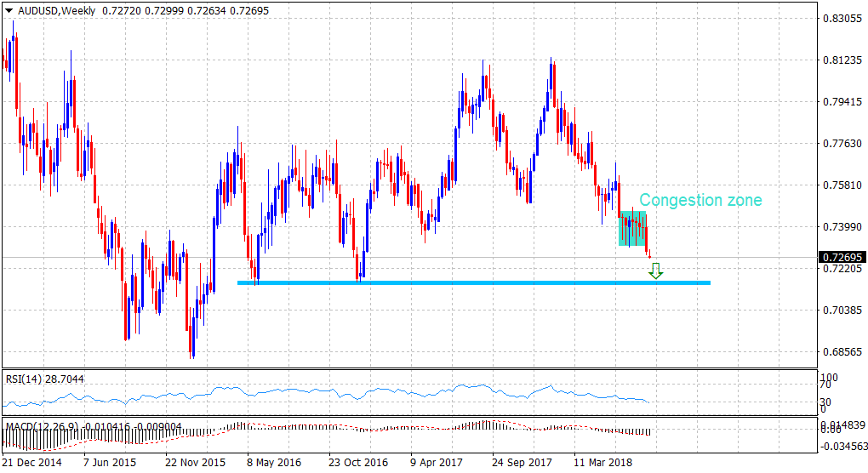Select the 8 May 2016 date label
Viewport: 868px width, 473px height.
coord(275,463)
